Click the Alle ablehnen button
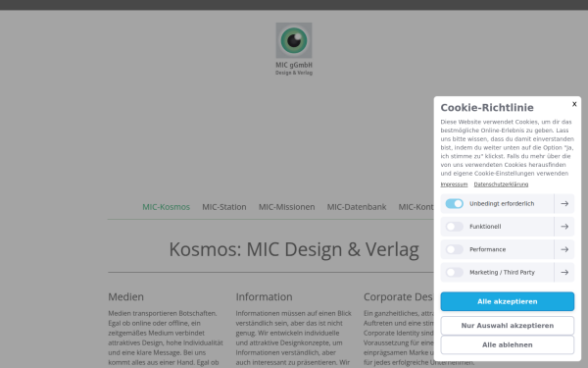This screenshot has width=588, height=368. (508, 344)
